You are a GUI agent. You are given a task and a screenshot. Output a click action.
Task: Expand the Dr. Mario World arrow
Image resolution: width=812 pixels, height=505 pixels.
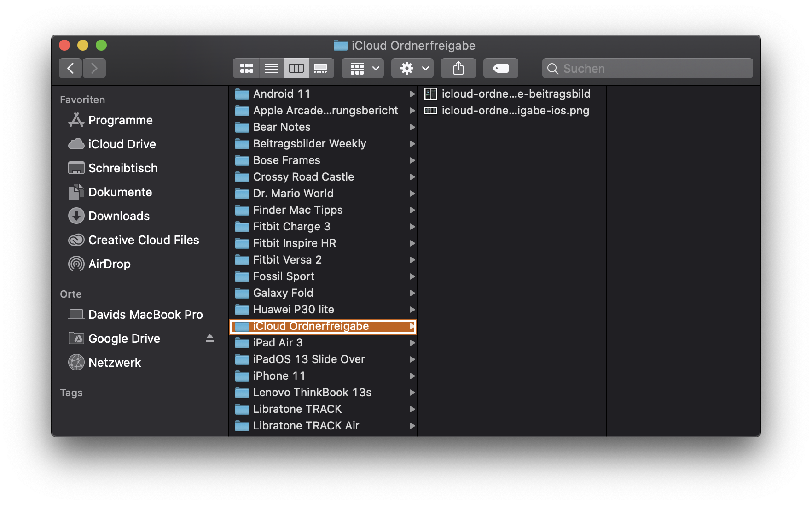click(x=412, y=194)
